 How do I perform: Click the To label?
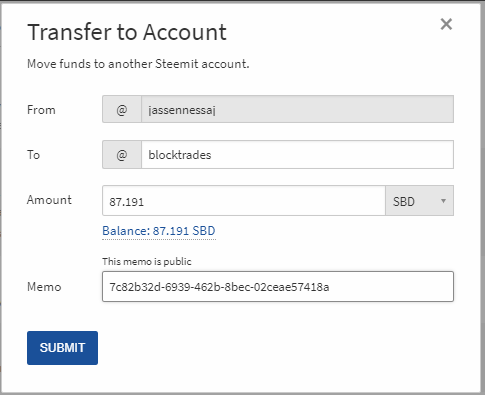(33, 155)
